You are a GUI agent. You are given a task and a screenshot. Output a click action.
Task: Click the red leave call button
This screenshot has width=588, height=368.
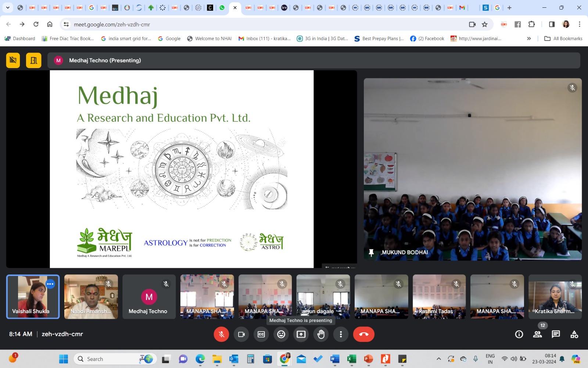[x=363, y=334]
